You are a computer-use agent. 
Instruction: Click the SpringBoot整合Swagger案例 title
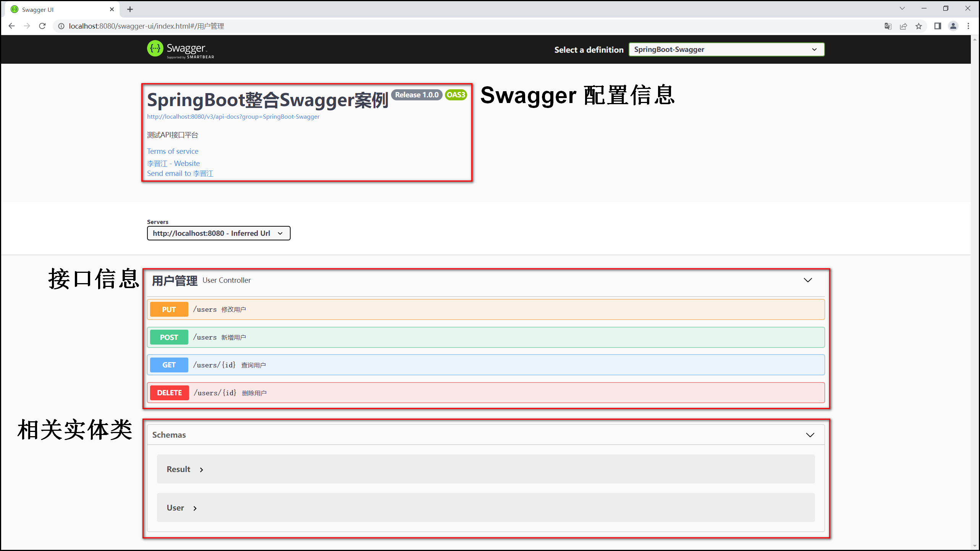(x=268, y=100)
